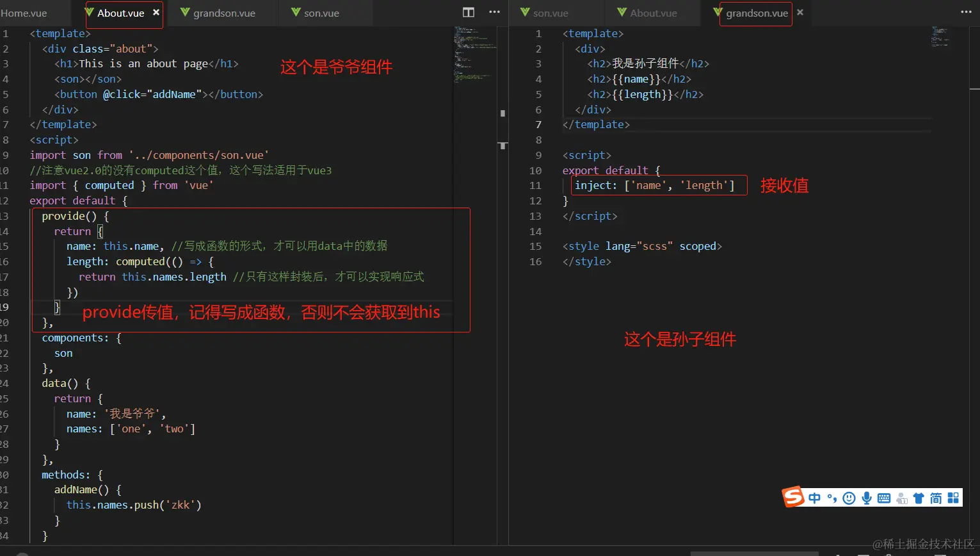
Task: Click "length: computed(() => {" line
Action: point(140,262)
